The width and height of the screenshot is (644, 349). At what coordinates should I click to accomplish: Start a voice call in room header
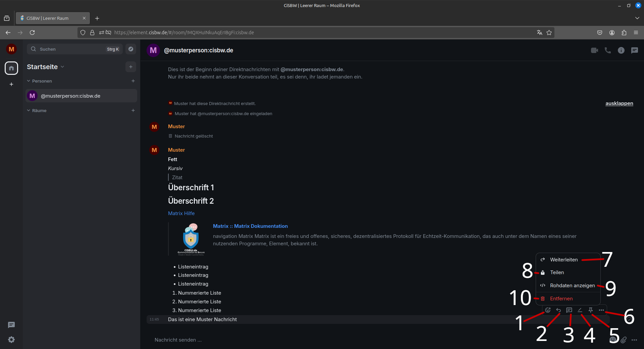[608, 50]
